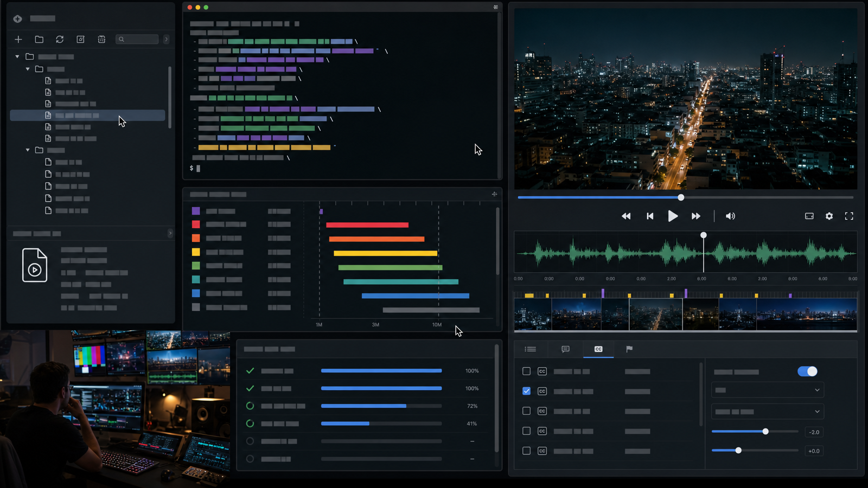Image resolution: width=868 pixels, height=488 pixels.
Task: Click the magnifier icon inside the search box
Action: click(122, 39)
